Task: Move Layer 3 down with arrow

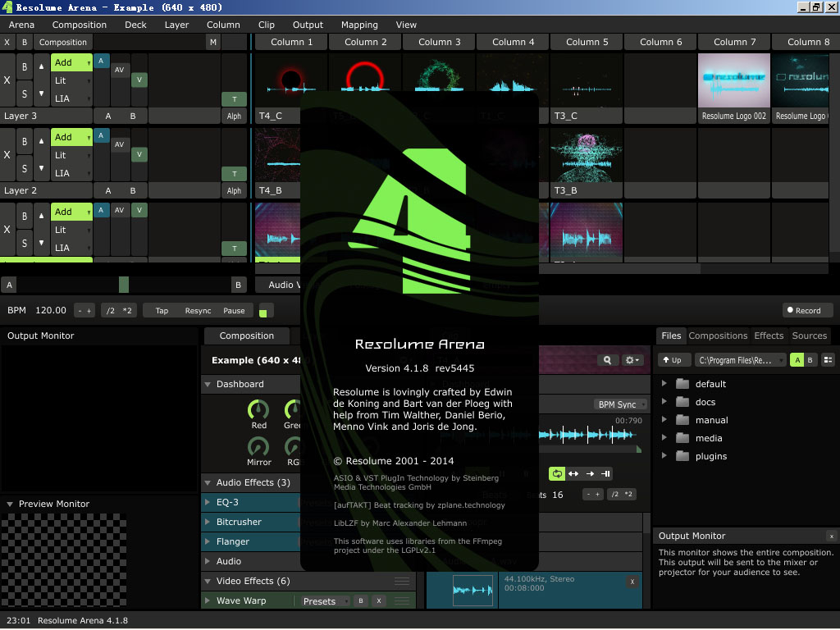Action: pyautogui.click(x=41, y=94)
